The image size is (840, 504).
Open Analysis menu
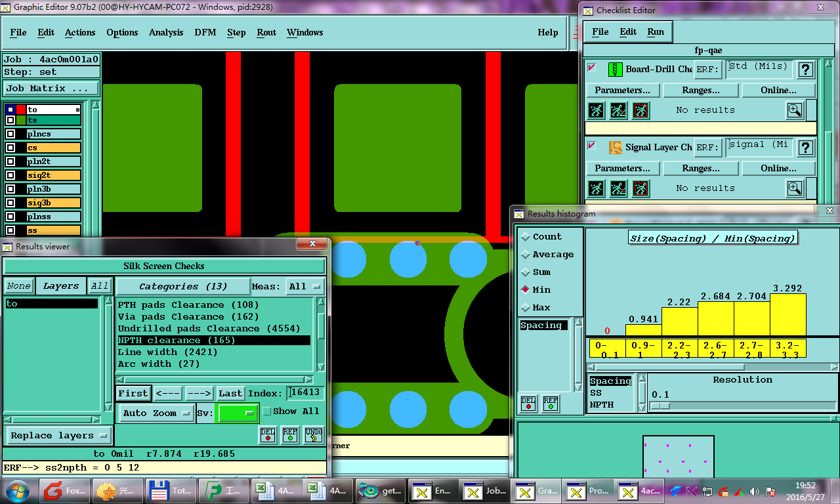coord(166,32)
